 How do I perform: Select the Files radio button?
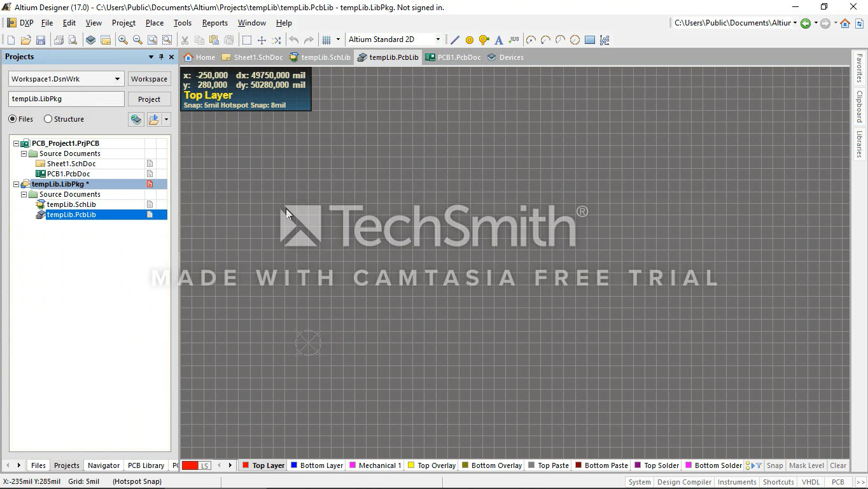pyautogui.click(x=13, y=119)
